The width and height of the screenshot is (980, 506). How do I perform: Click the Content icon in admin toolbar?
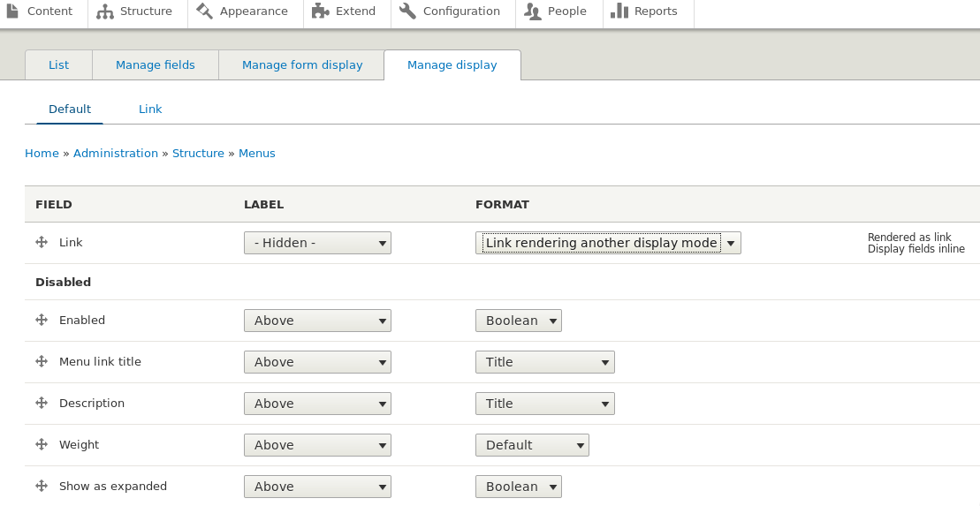click(13, 11)
